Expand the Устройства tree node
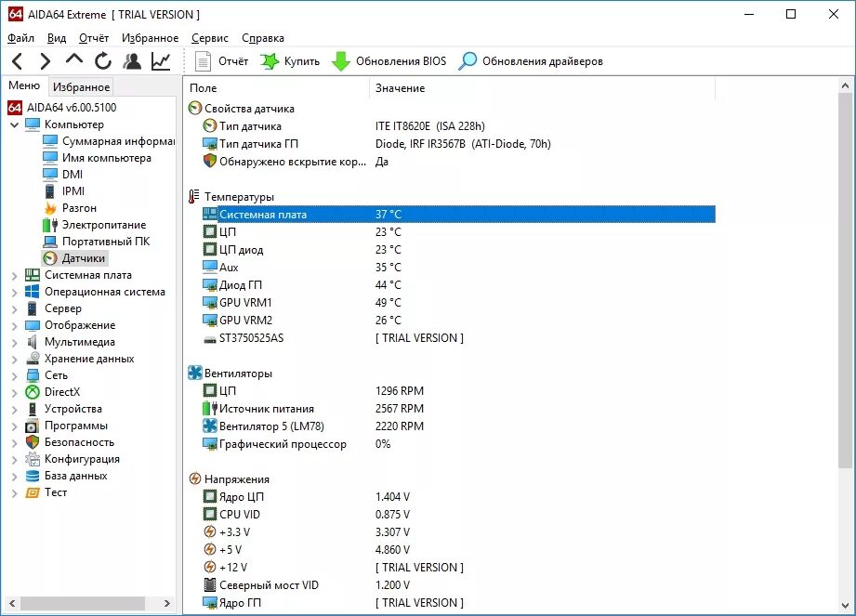The height and width of the screenshot is (616, 856). pyautogui.click(x=15, y=409)
